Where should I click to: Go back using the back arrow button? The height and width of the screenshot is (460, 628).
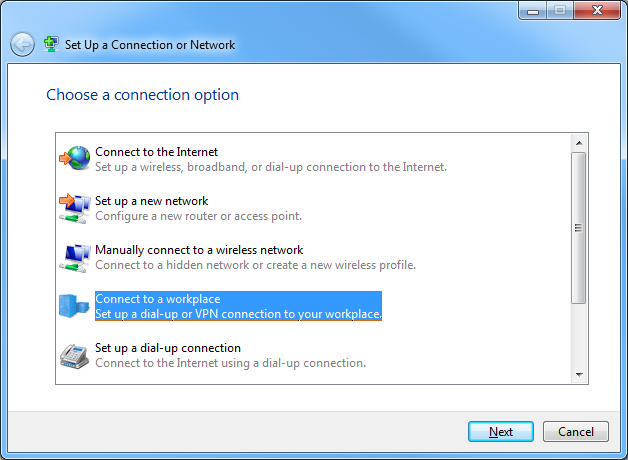pyautogui.click(x=23, y=45)
